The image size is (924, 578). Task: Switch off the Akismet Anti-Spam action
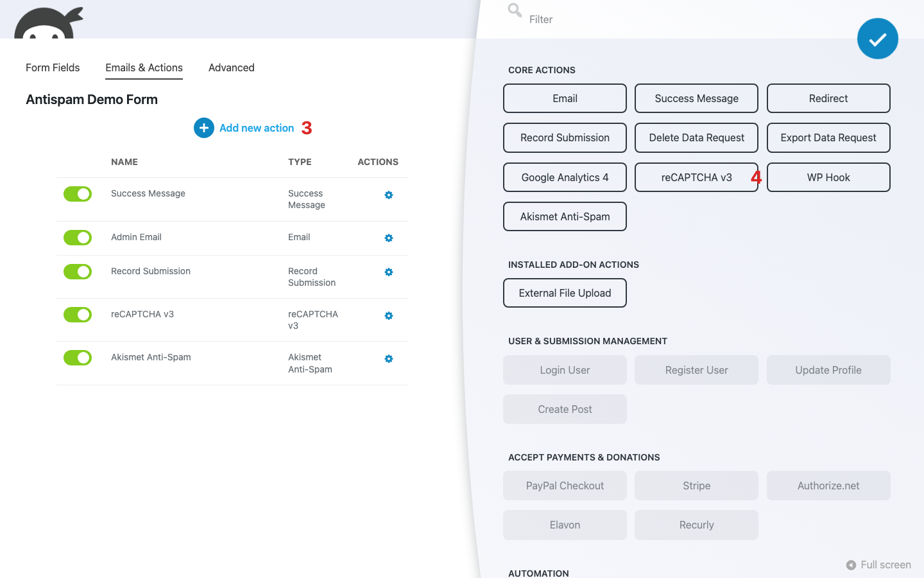[x=78, y=358]
